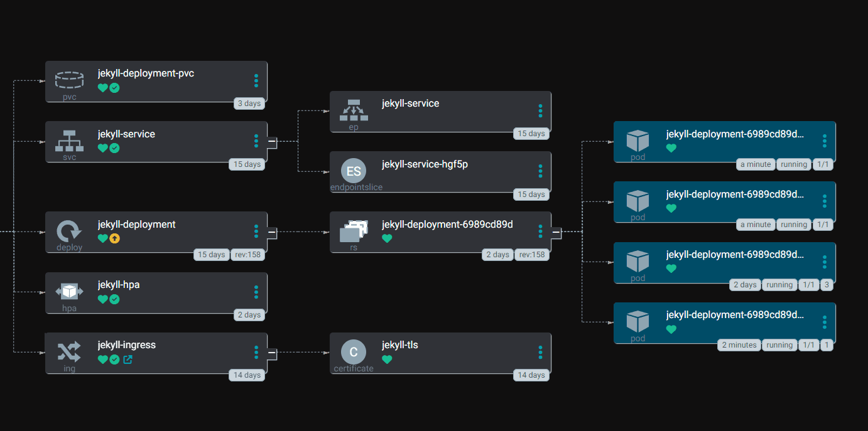The width and height of the screenshot is (868, 431).
Task: Open the external link icon on jekyll-ingress
Action: pos(128,359)
